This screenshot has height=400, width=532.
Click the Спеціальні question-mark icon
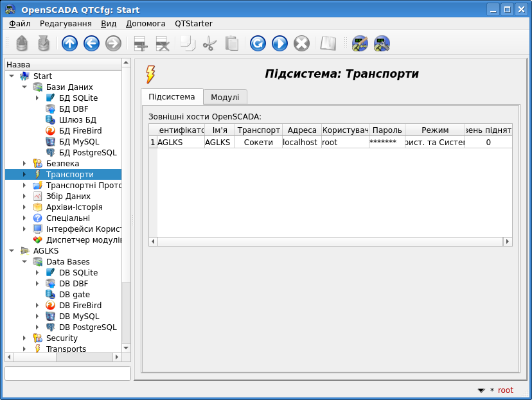[37, 218]
